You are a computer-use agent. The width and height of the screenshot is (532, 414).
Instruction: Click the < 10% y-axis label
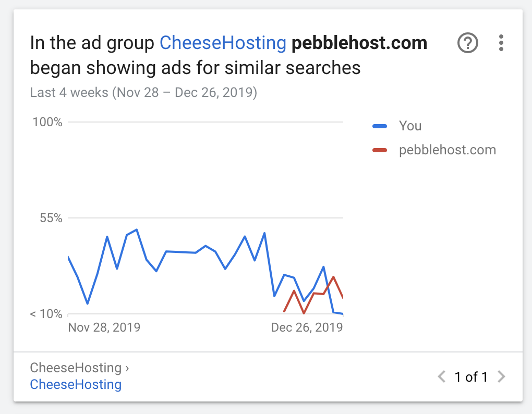pos(46,314)
